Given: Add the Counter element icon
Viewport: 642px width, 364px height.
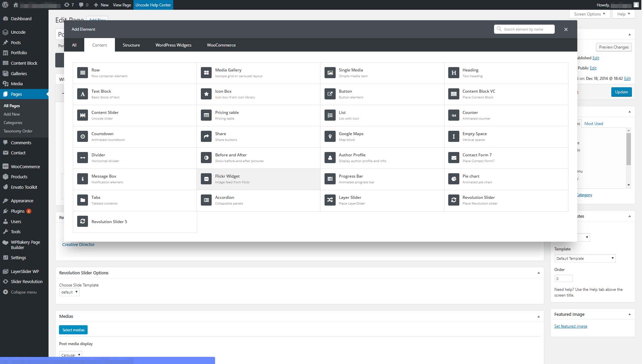Looking at the screenshot, I should tap(454, 115).
